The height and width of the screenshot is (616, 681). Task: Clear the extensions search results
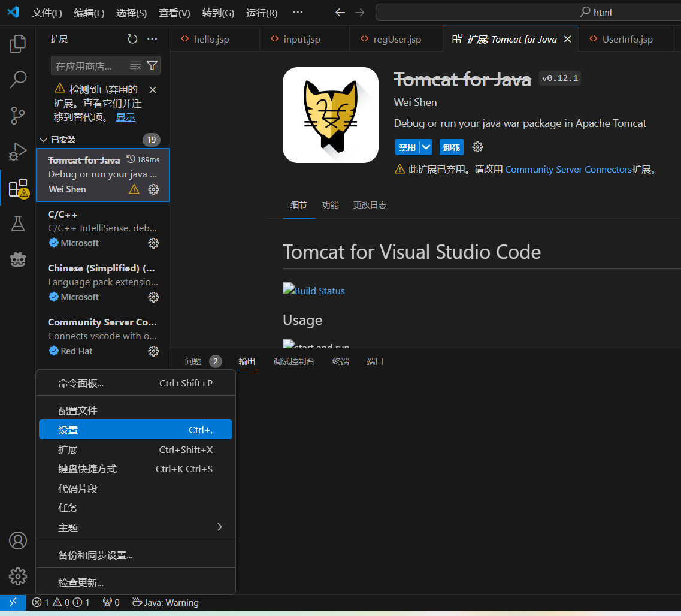click(x=135, y=65)
